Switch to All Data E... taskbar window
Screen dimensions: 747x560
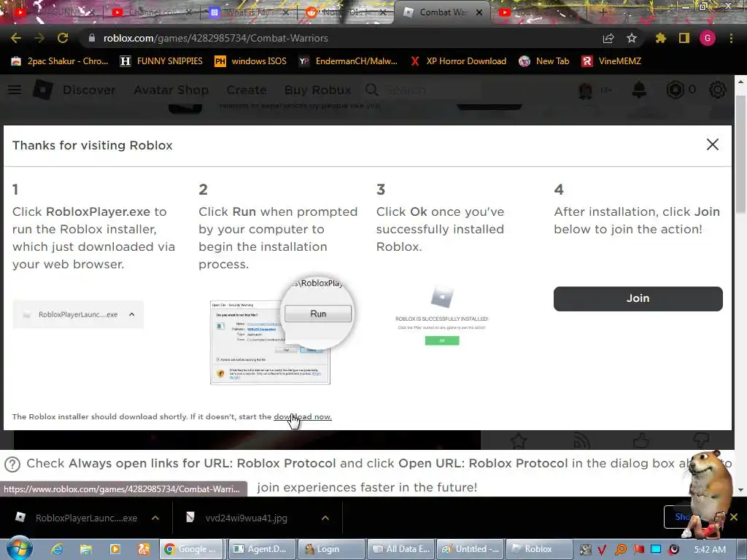[x=400, y=549]
